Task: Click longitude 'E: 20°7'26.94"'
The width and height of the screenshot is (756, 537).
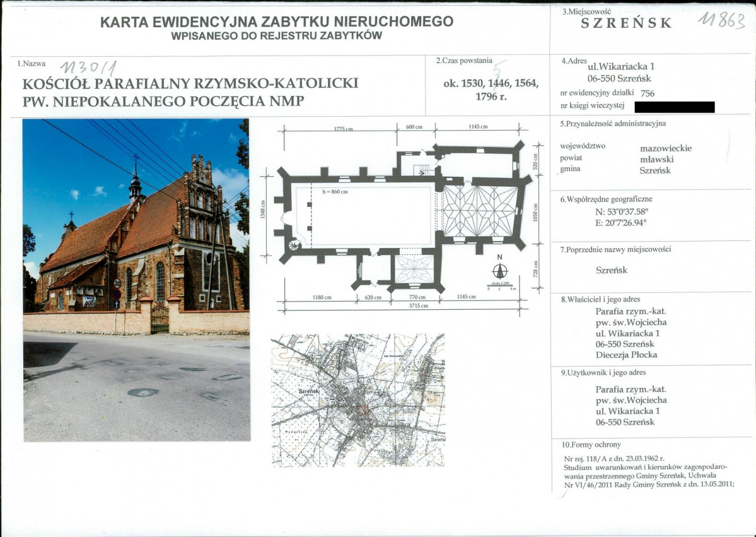Action: [621, 223]
